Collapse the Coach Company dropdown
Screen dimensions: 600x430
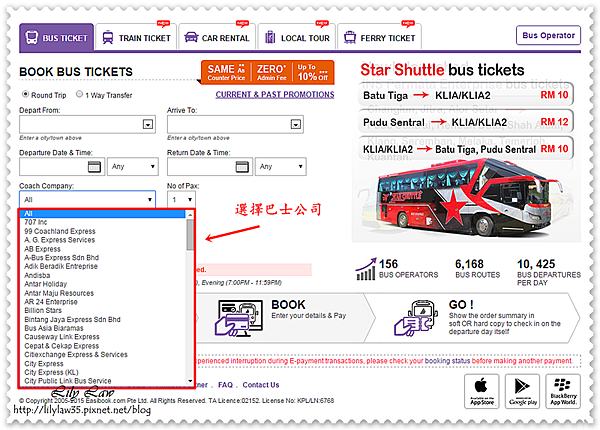click(88, 199)
